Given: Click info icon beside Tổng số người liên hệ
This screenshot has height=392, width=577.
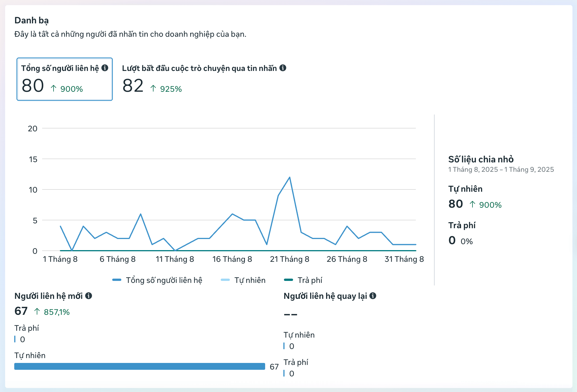Looking at the screenshot, I should point(105,68).
